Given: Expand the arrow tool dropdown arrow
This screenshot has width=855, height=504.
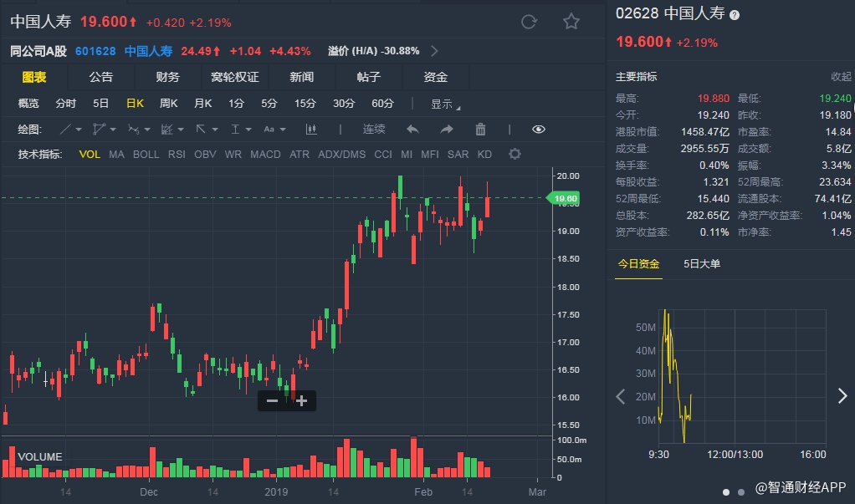Looking at the screenshot, I should point(215,130).
